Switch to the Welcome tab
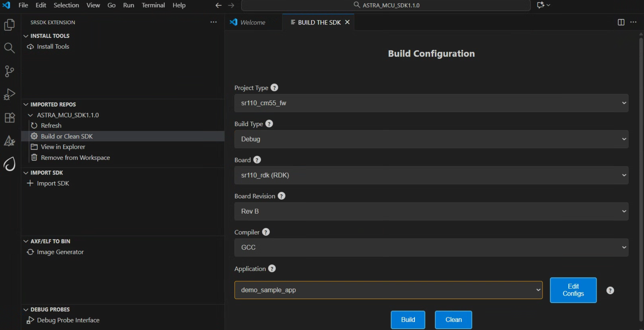 (252, 22)
